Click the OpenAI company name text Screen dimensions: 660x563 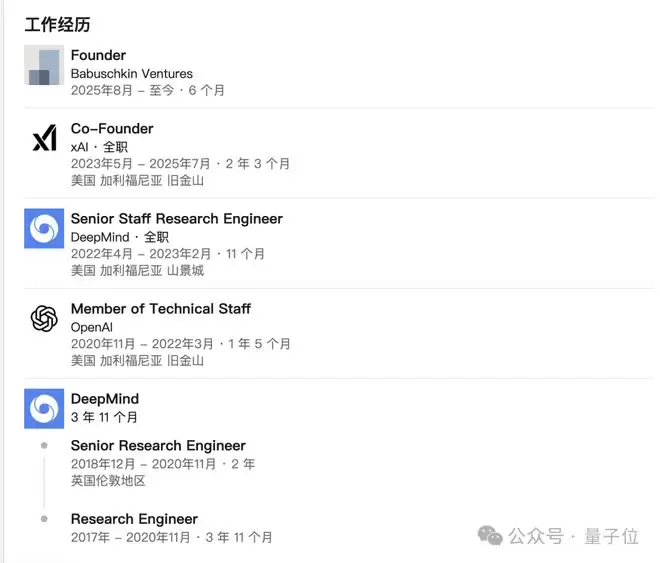(x=93, y=327)
